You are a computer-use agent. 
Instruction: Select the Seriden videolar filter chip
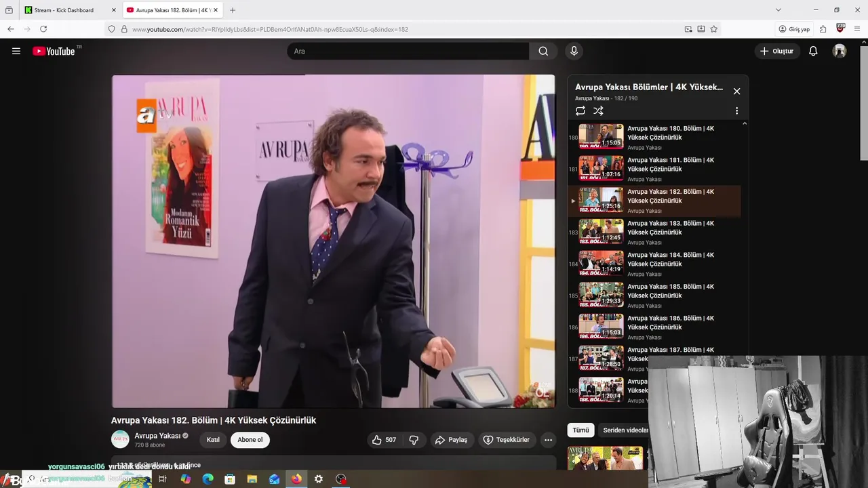(x=625, y=430)
